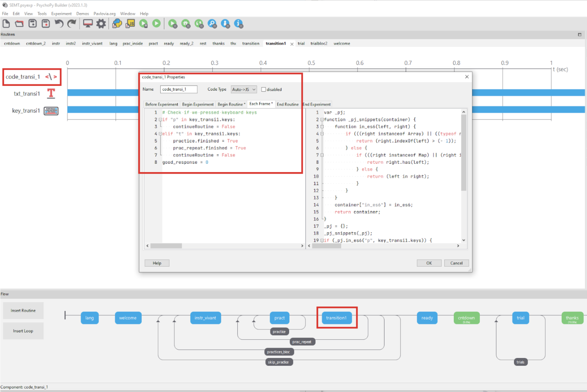Collapse the if "p" code fold marker
The height and width of the screenshot is (392, 587).
(160, 120)
